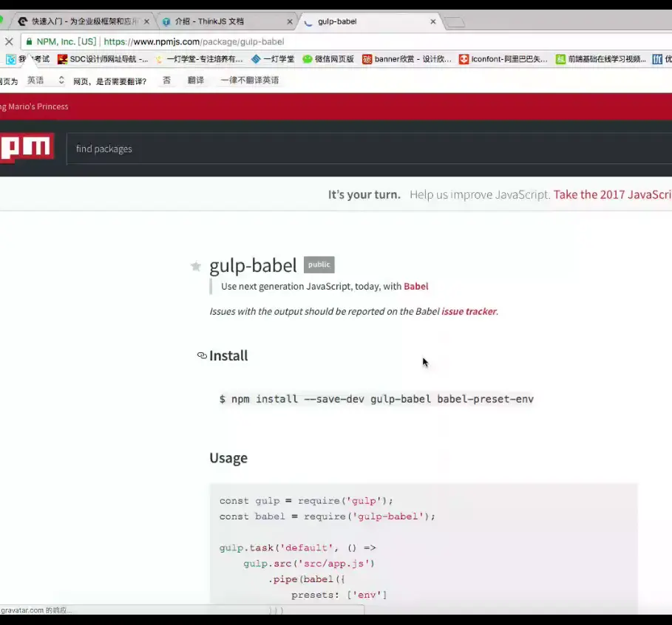Click the npm install command text

[376, 399]
